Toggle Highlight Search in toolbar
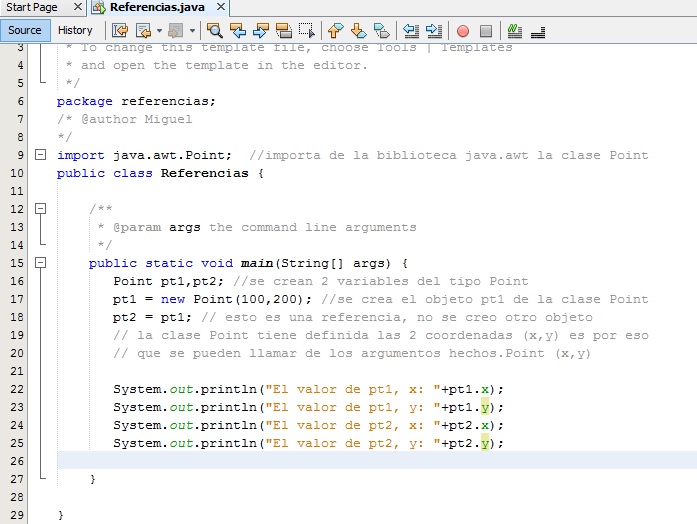The height and width of the screenshot is (524, 697). [284, 30]
